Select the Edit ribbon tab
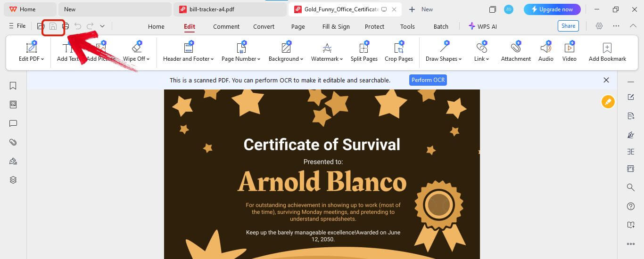The height and width of the screenshot is (259, 644). pyautogui.click(x=190, y=26)
